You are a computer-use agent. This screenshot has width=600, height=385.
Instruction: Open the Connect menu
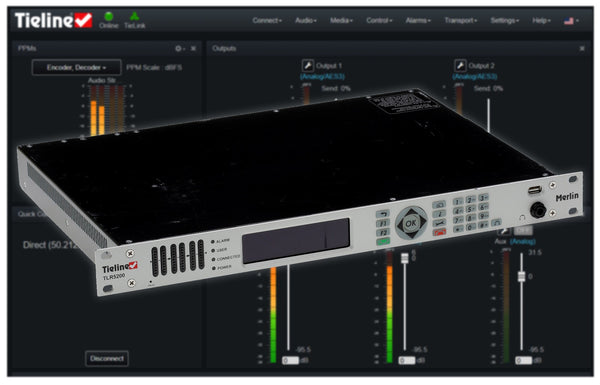(x=267, y=20)
